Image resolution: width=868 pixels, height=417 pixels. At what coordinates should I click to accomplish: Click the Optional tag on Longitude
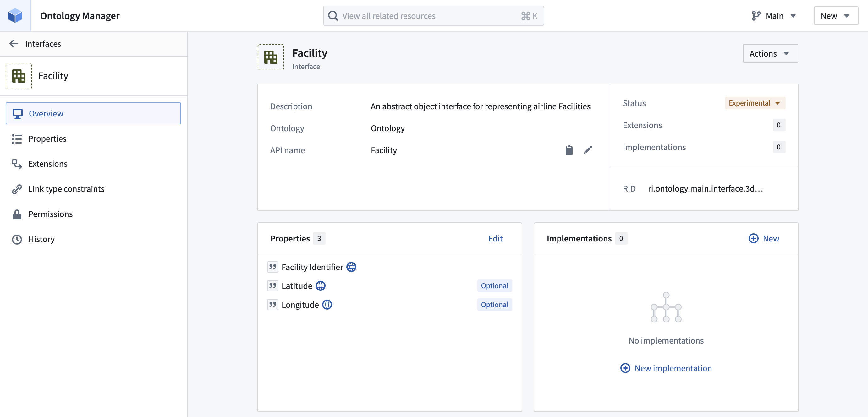pos(495,305)
